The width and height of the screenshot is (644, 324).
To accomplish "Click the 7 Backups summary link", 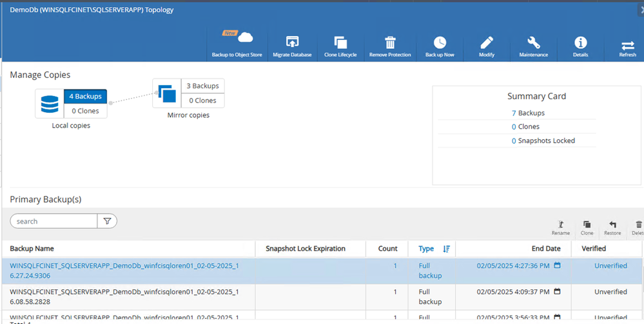I will [527, 113].
